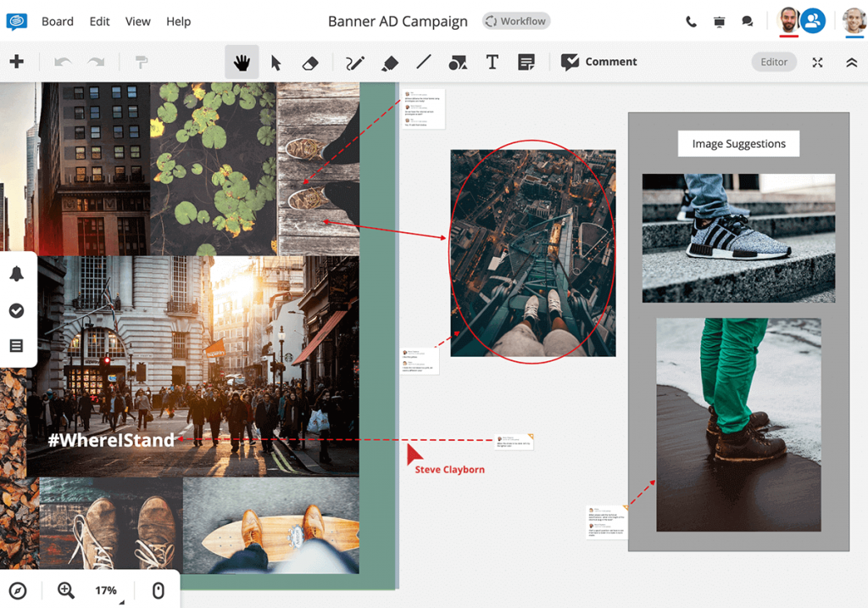Open the View menu
The height and width of the screenshot is (608, 868).
(x=137, y=21)
